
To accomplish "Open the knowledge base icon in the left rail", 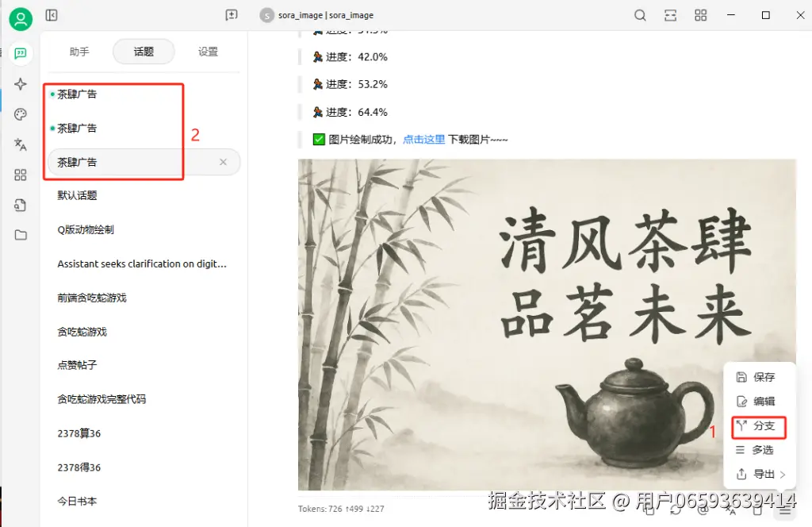I will 20,206.
